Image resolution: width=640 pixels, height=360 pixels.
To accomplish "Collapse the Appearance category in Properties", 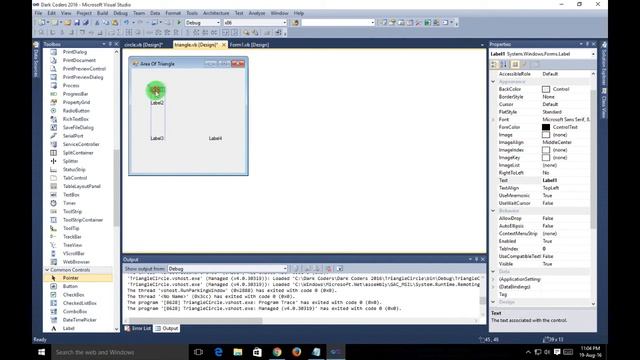I will 493,82.
